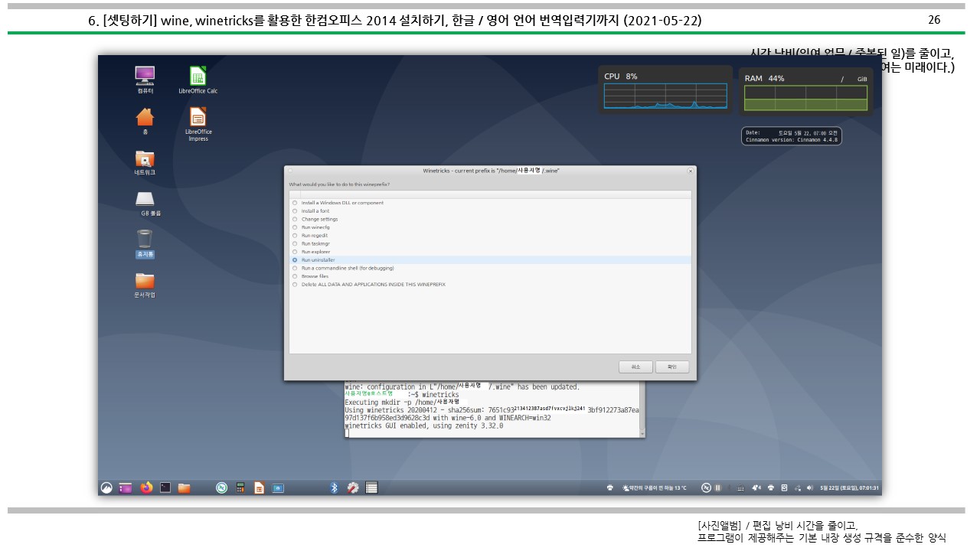Viewport: 980px width, 551px height.
Task: Pick the 'Run regedit' radio option
Action: tap(295, 236)
